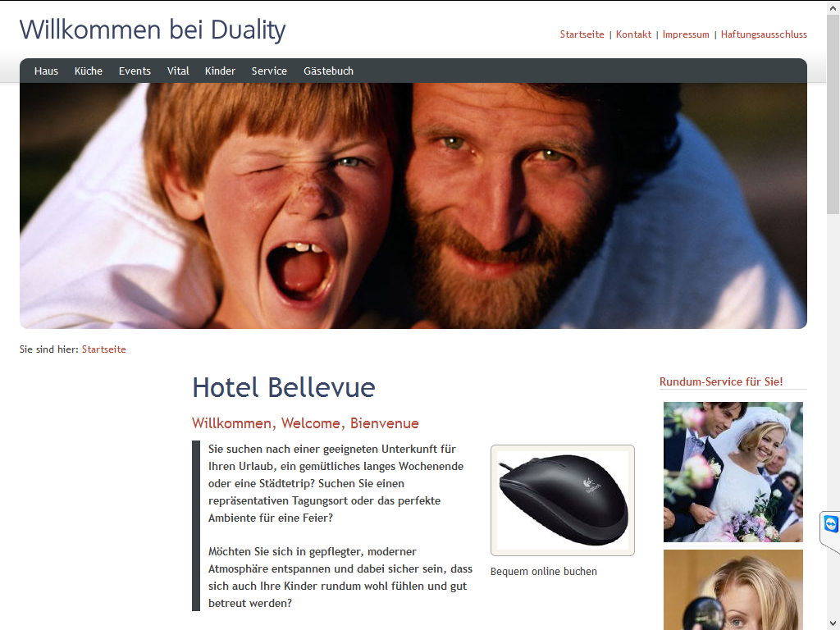Open the Kontakt link

(634, 34)
